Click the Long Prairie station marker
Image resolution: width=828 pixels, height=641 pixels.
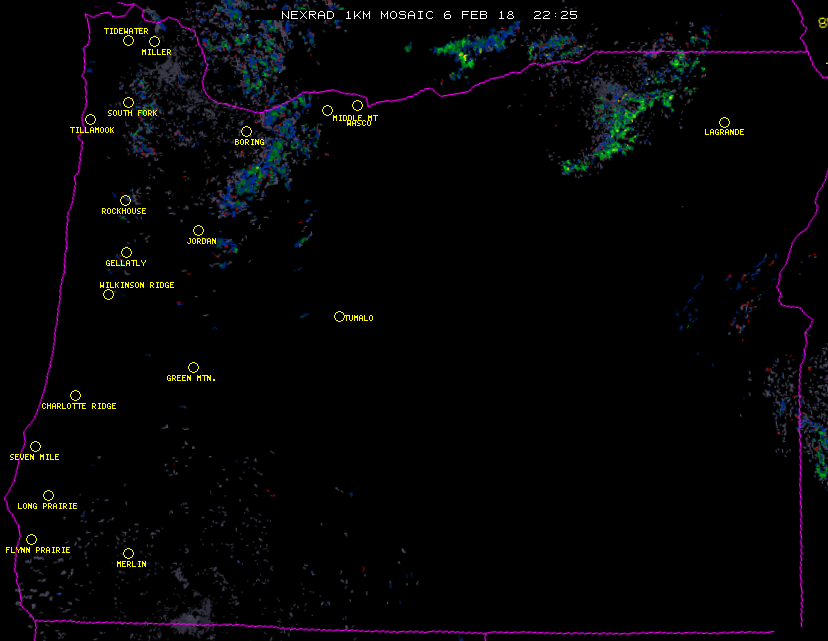coord(49,496)
